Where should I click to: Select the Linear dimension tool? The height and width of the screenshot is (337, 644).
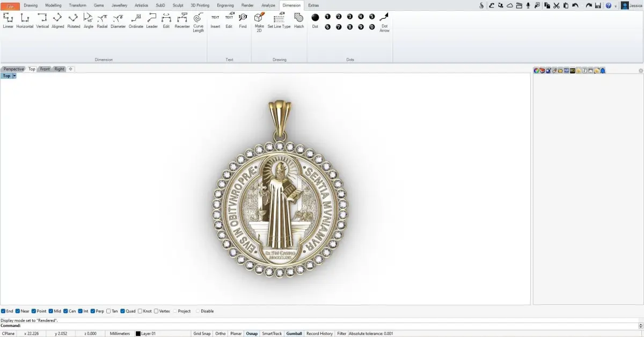(x=8, y=20)
